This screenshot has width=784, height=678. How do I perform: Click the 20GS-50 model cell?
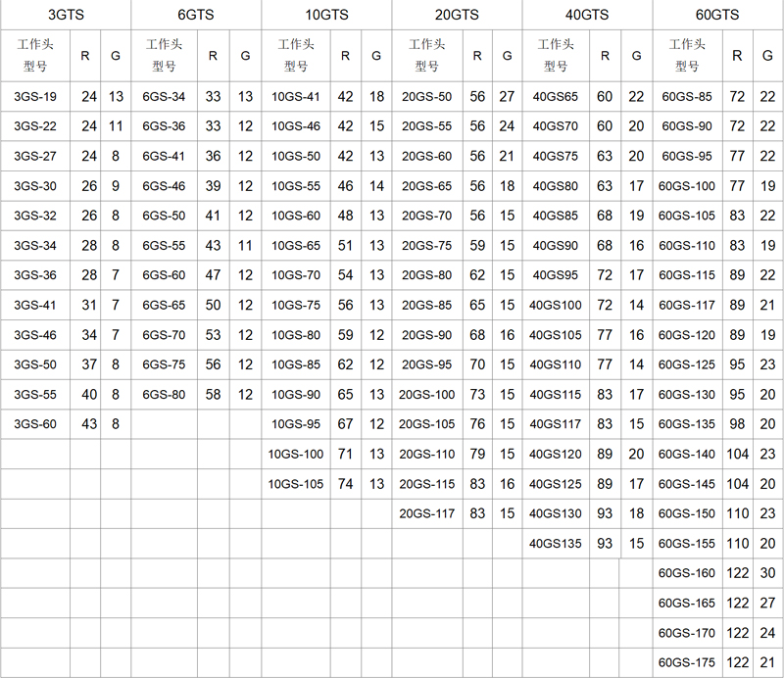click(x=426, y=97)
